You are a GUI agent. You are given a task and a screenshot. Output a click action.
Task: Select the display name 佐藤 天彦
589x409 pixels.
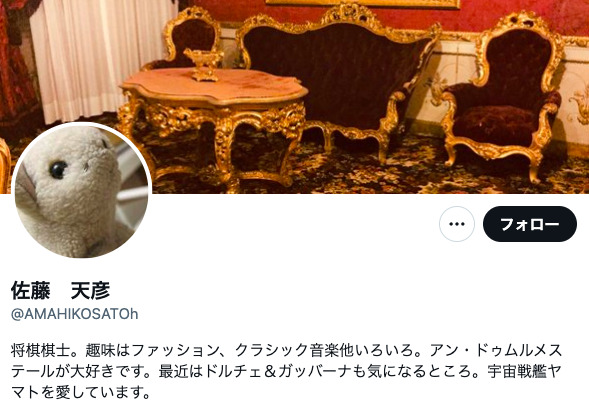(60, 290)
